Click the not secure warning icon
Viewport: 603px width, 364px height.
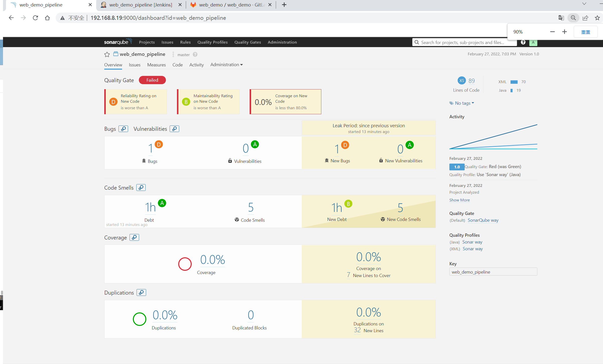click(x=63, y=18)
